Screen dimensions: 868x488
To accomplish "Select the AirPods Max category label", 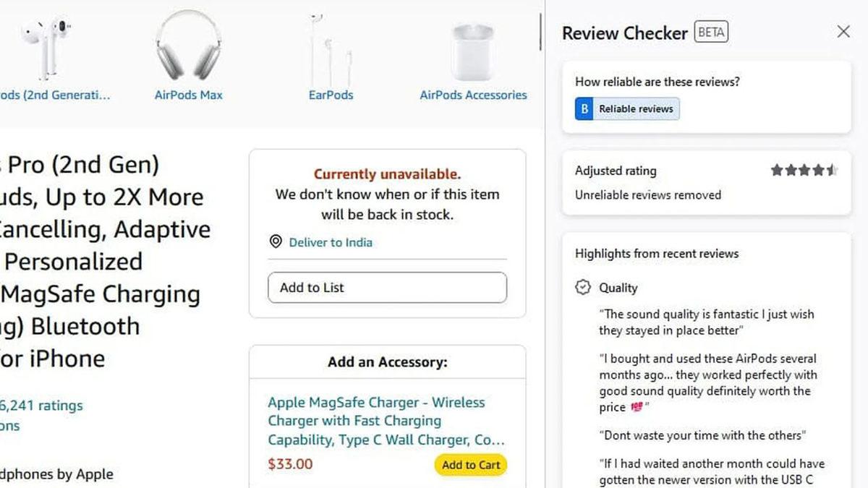I will tap(187, 95).
